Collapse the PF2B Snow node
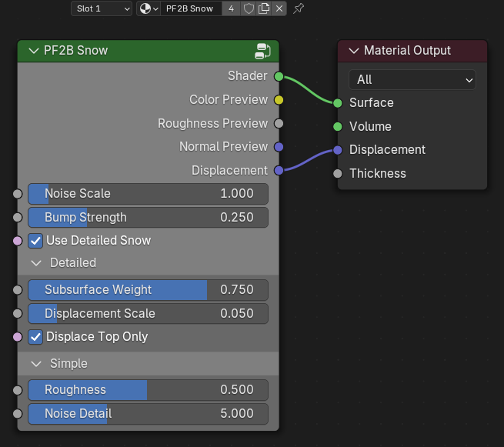The image size is (504, 447). pyautogui.click(x=33, y=51)
